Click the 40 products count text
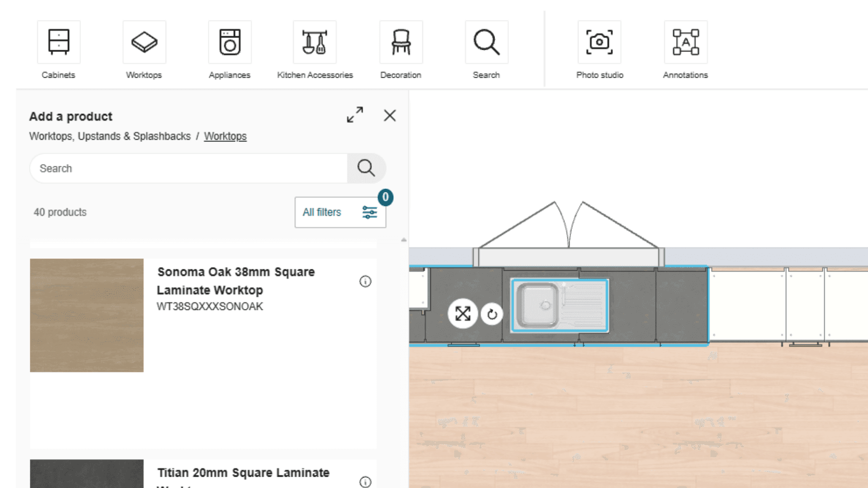Screen dimensions: 868x488 (60, 212)
